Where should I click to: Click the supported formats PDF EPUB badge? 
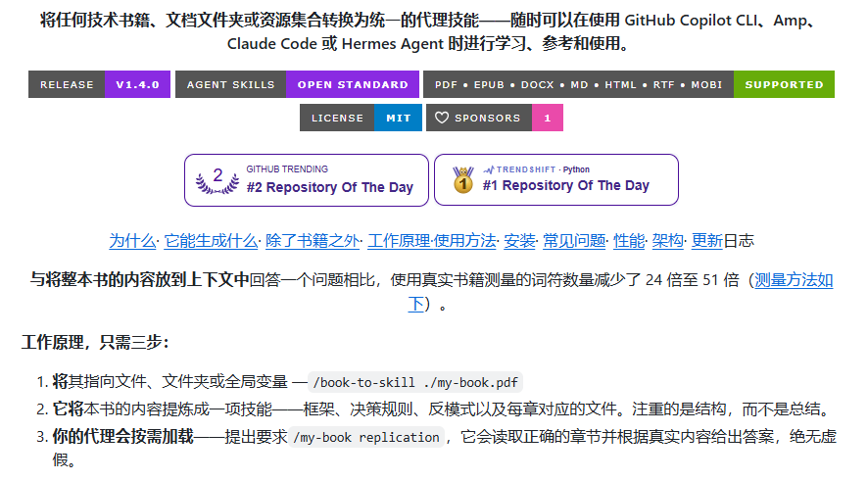[629, 84]
